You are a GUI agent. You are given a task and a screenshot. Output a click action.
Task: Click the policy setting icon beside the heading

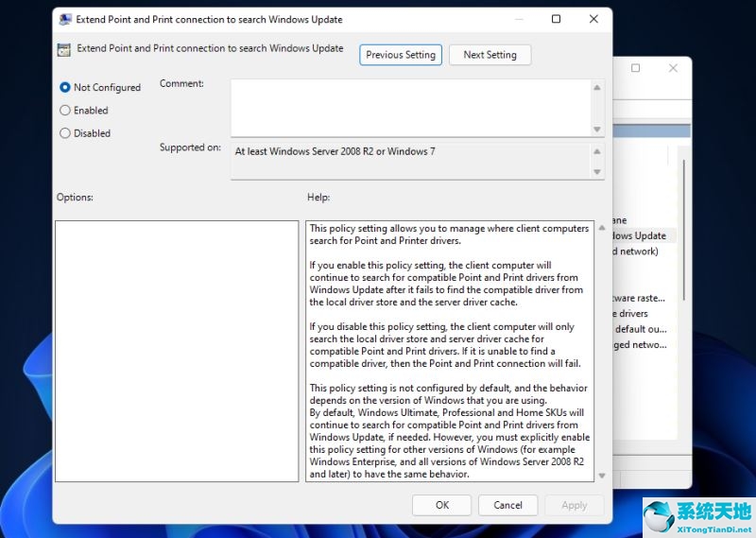[63, 49]
